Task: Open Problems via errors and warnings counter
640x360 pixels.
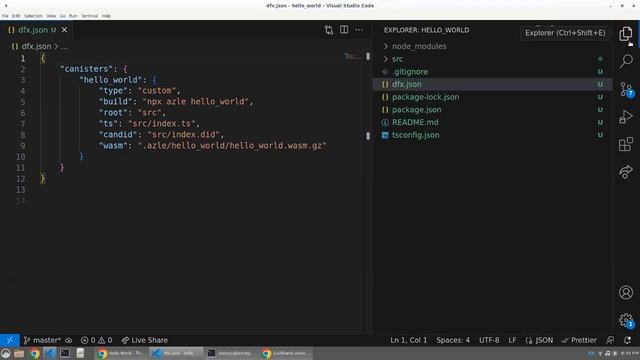Action: tap(96, 340)
